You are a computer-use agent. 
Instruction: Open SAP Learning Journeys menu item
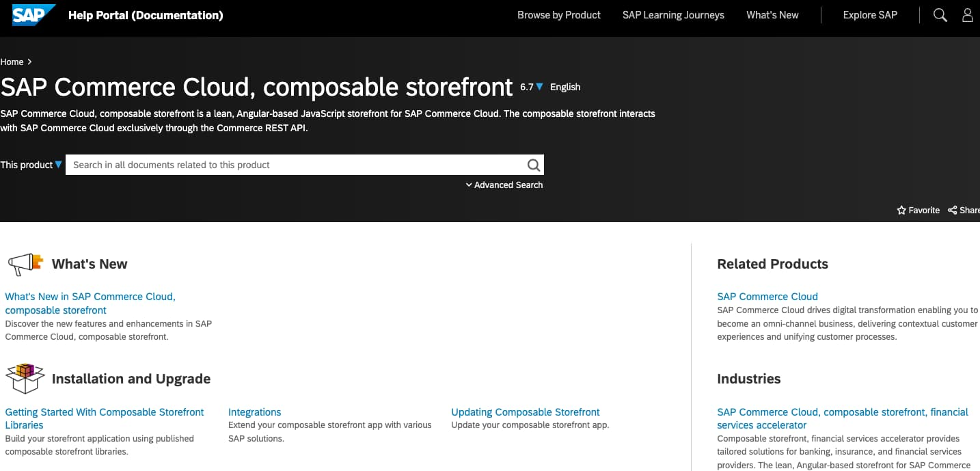pyautogui.click(x=673, y=15)
